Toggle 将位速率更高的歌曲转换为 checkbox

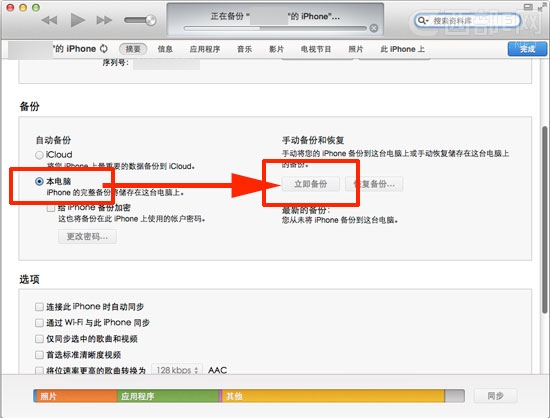coord(39,370)
